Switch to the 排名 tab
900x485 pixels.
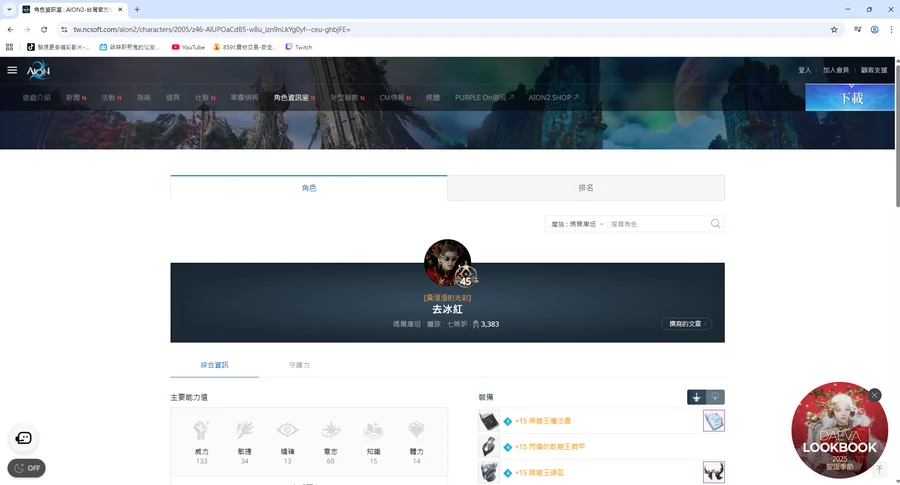coord(586,187)
